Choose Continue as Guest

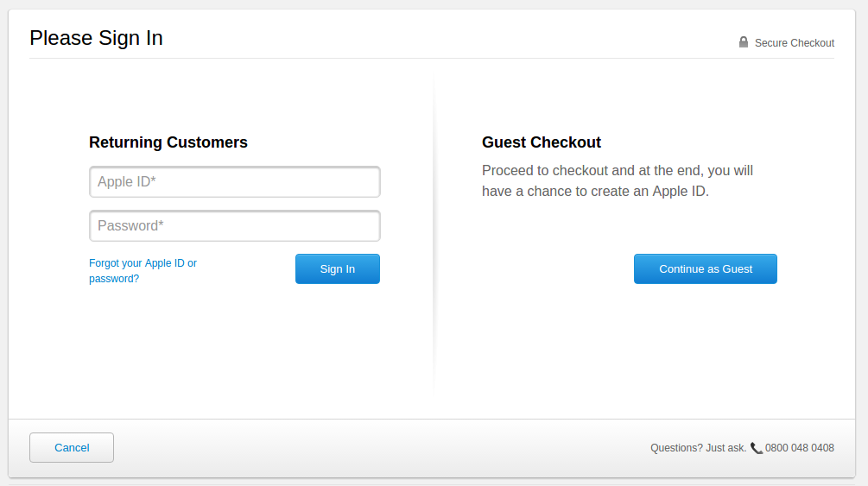tap(706, 269)
